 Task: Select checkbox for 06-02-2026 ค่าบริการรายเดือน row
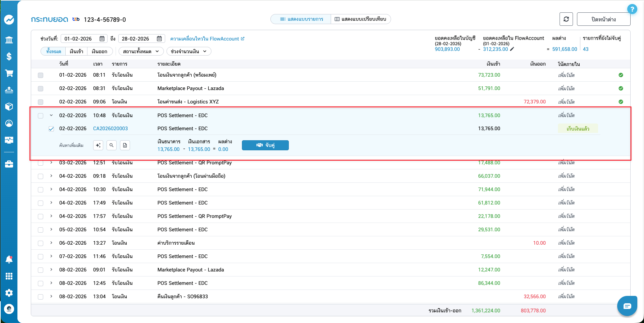point(41,243)
